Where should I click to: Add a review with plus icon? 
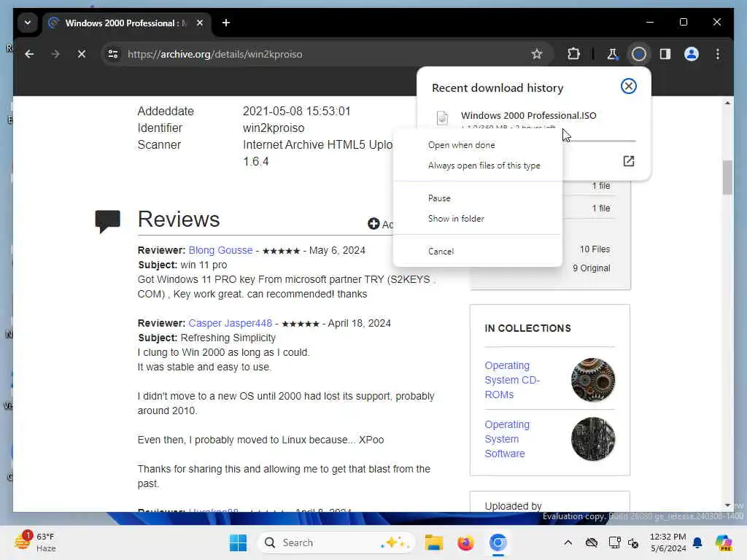click(x=373, y=224)
